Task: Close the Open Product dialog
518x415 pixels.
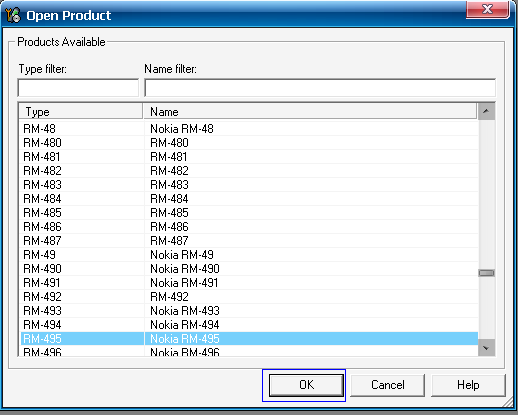Action: click(487, 9)
